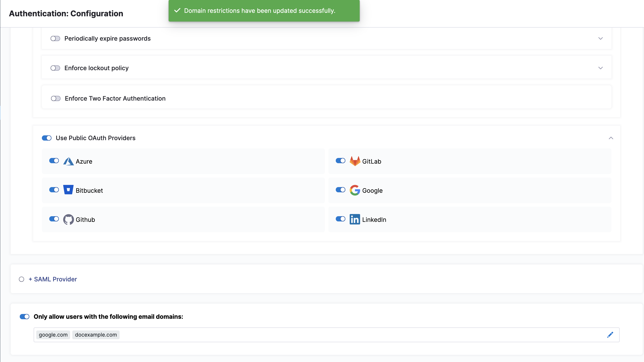
Task: Click the checkmark icon in the success banner
Action: (x=177, y=10)
